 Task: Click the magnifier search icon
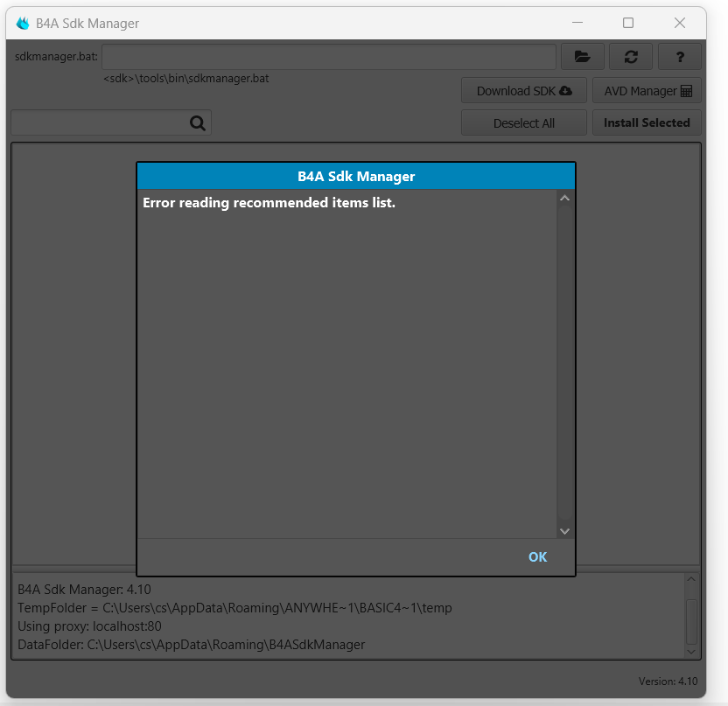[198, 123]
